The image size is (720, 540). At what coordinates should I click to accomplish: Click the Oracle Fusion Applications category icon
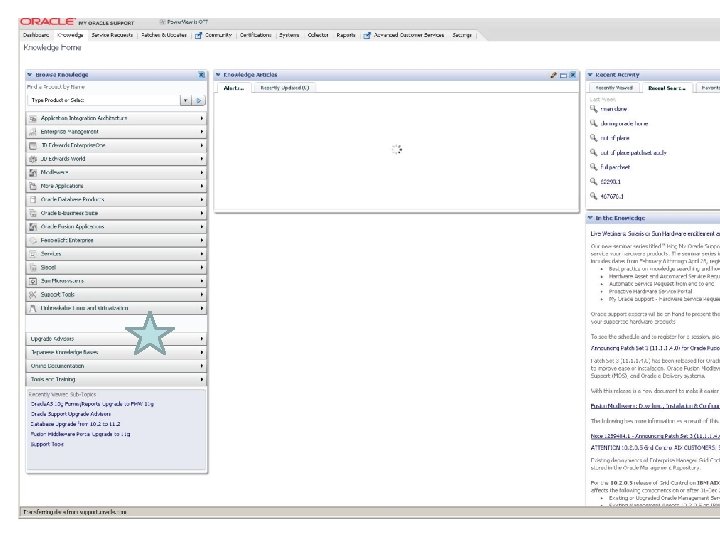pyautogui.click(x=33, y=227)
